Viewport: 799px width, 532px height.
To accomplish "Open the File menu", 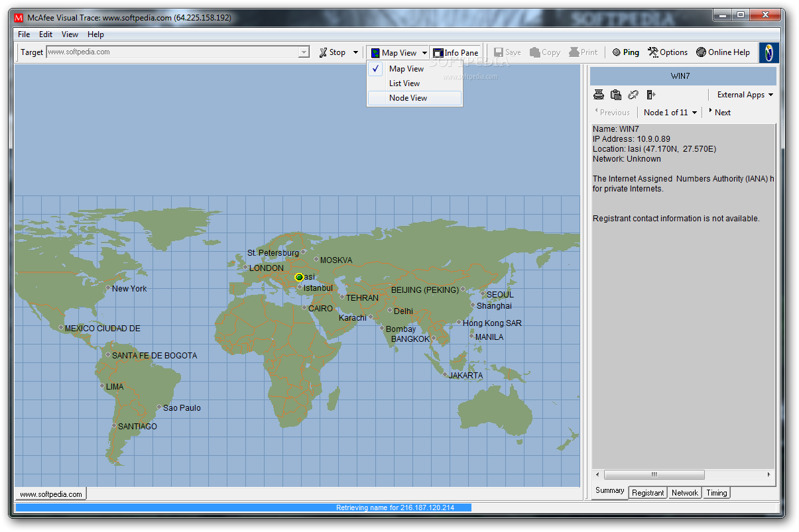I will pos(24,34).
